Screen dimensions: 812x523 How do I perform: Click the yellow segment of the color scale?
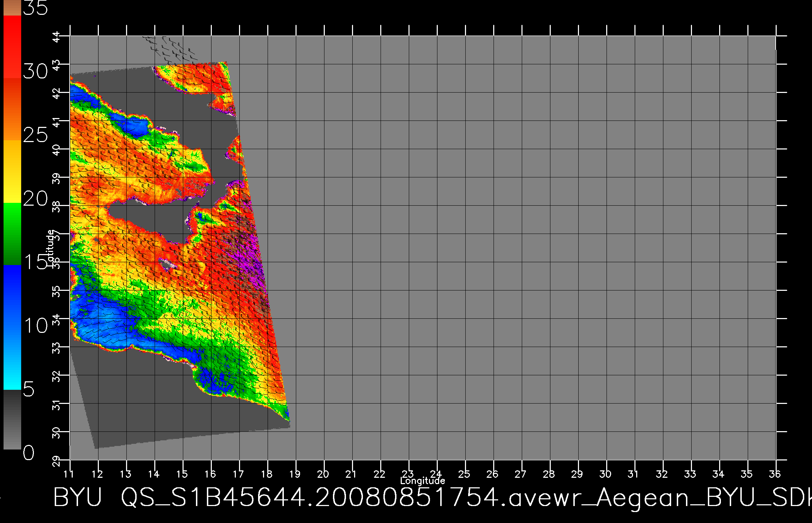pyautogui.click(x=12, y=171)
